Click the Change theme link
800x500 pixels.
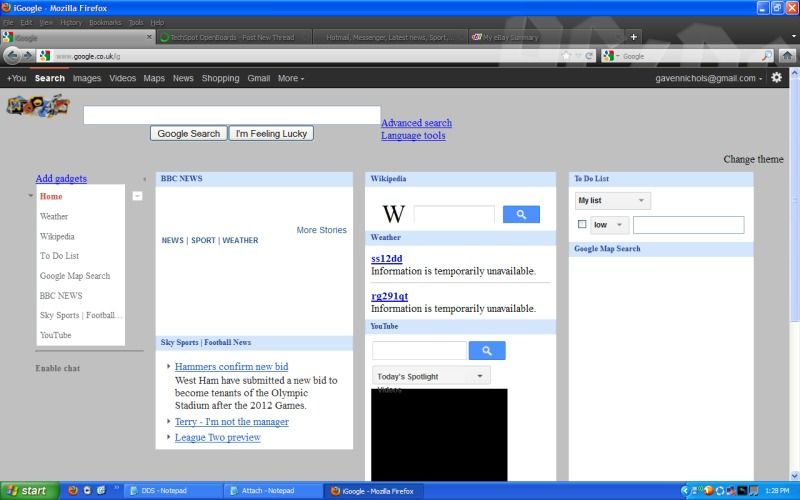click(x=753, y=159)
